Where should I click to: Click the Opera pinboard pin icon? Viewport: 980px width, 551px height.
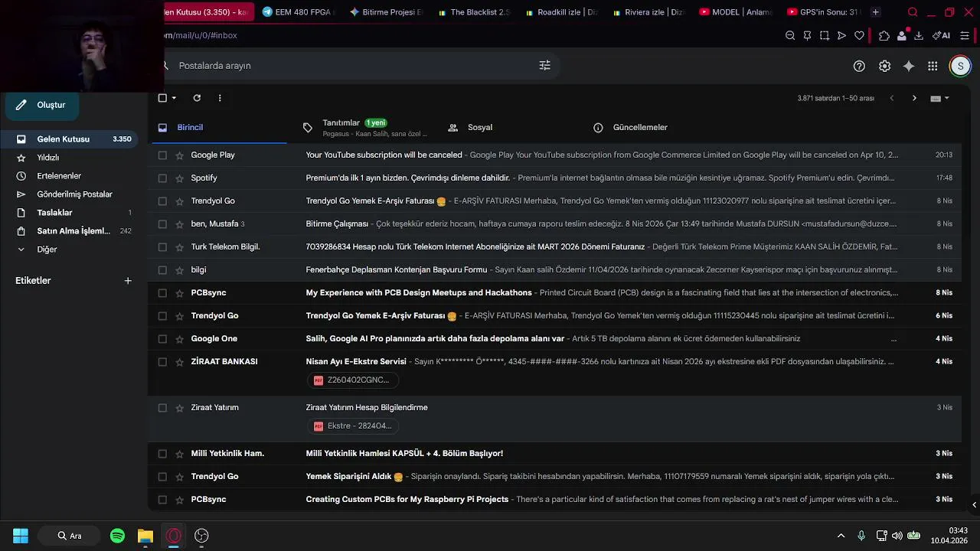807,35
